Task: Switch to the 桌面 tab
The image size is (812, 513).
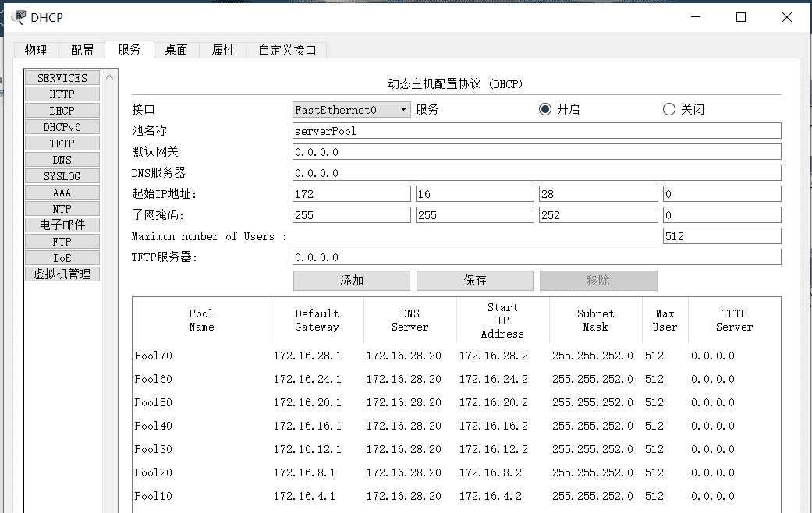Action: (x=176, y=49)
